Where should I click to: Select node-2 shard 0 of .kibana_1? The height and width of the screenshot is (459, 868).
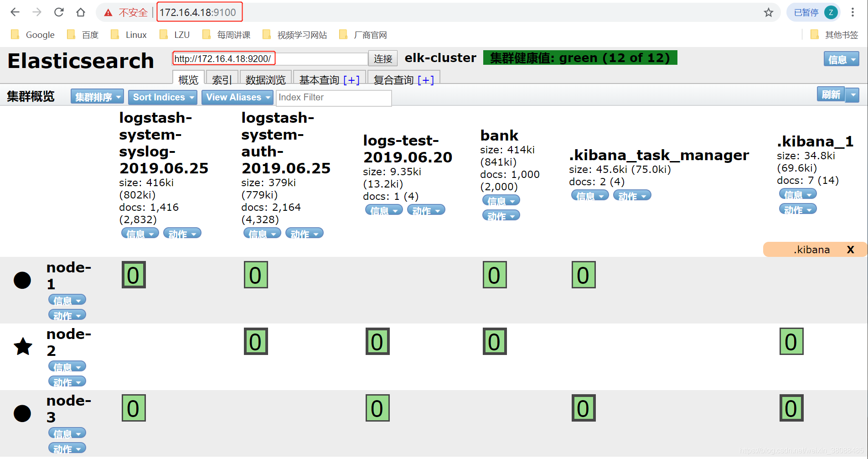791,341
